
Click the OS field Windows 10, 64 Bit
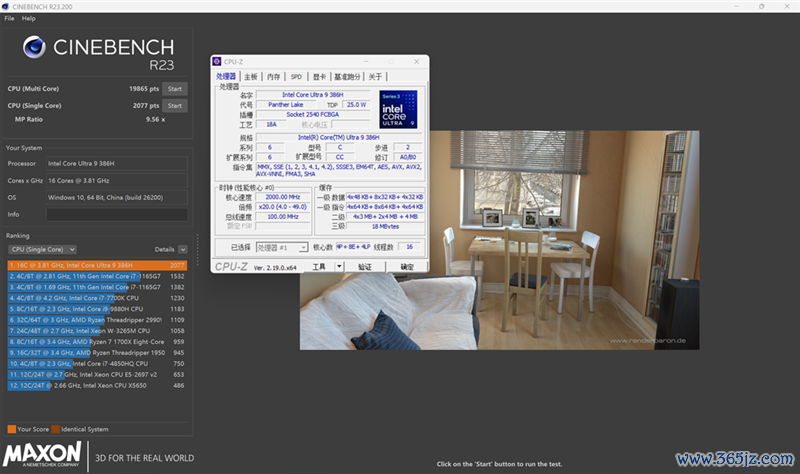pyautogui.click(x=117, y=197)
